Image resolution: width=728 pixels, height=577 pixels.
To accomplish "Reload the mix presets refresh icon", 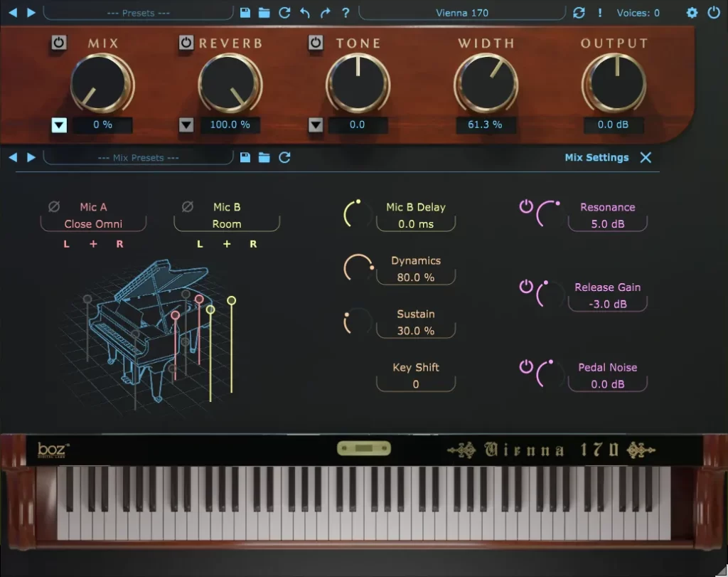I will pos(284,157).
